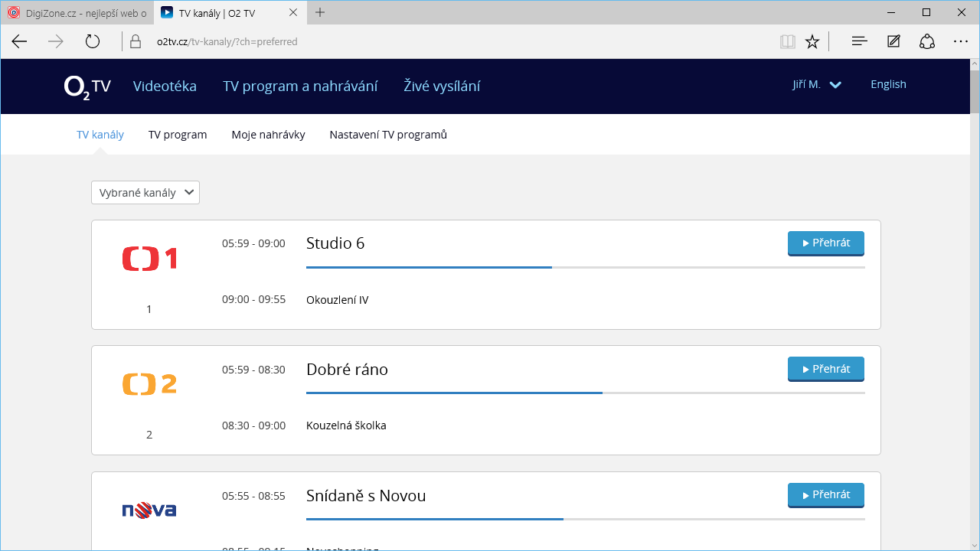This screenshot has width=980, height=551.
Task: Switch language to English
Action: [x=888, y=84]
